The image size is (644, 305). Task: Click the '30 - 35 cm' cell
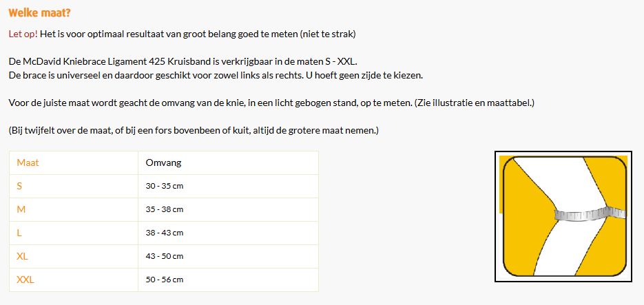coord(165,186)
